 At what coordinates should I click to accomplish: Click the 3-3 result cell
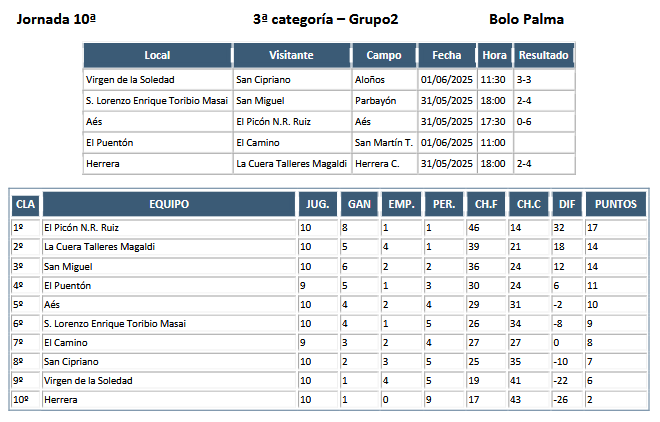coord(544,80)
